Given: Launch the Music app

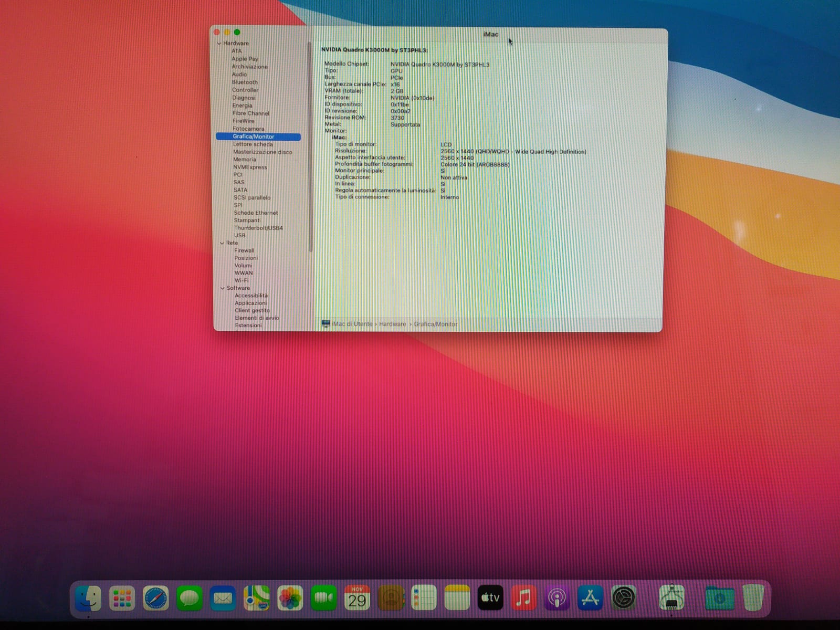Looking at the screenshot, I should click(523, 598).
